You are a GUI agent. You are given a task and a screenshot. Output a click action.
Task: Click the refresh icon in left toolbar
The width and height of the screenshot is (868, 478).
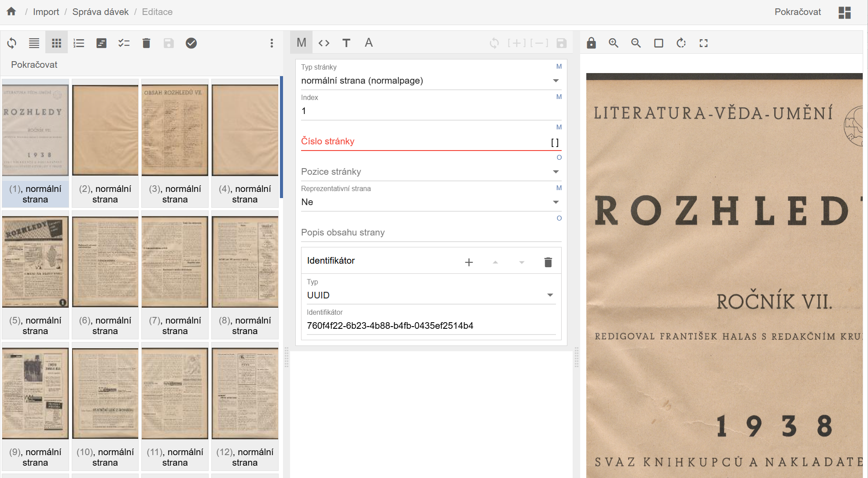click(x=12, y=43)
